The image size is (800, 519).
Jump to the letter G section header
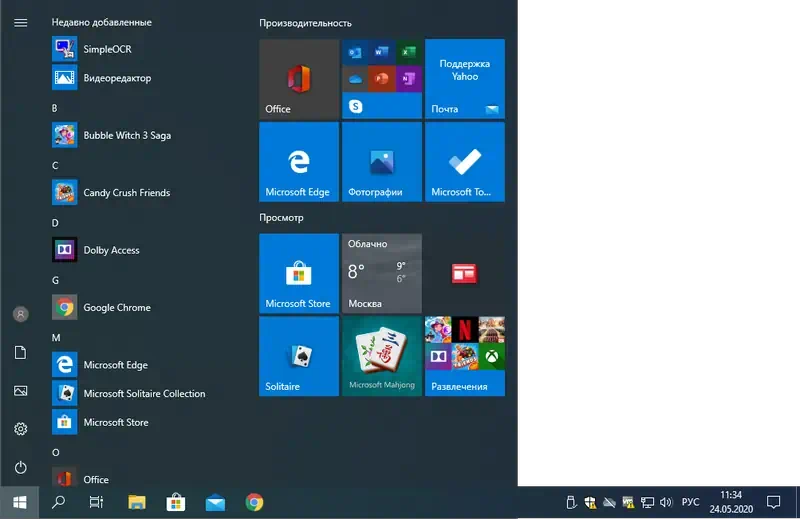point(56,280)
